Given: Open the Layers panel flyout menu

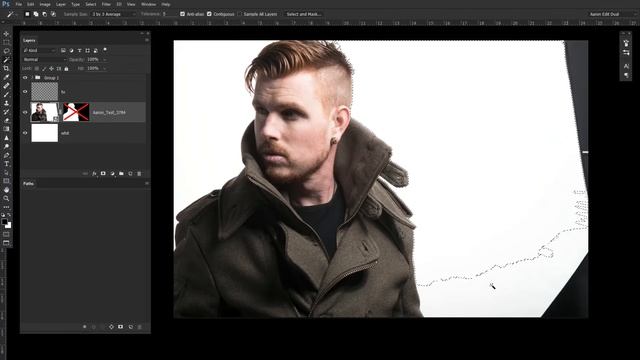Looking at the screenshot, I should pos(147,40).
